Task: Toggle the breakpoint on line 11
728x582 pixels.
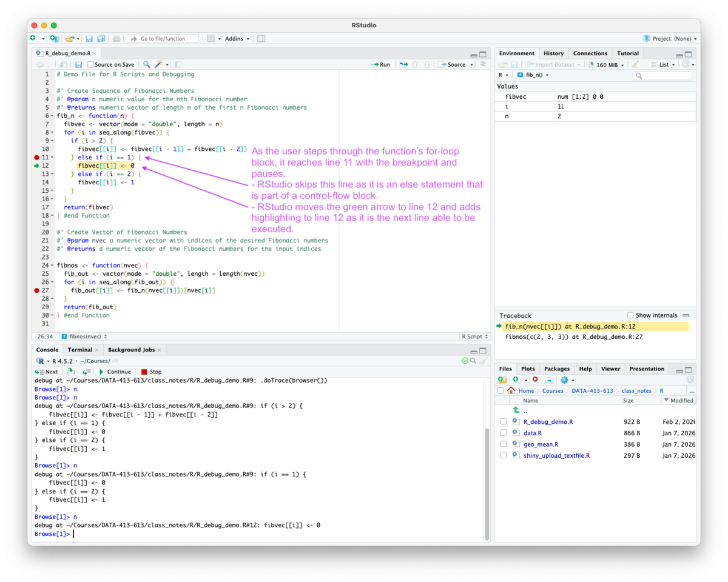Action: pyautogui.click(x=37, y=157)
